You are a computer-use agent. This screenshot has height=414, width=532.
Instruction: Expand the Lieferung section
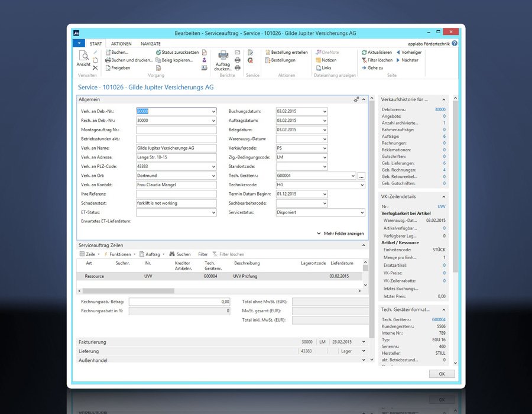coord(364,351)
